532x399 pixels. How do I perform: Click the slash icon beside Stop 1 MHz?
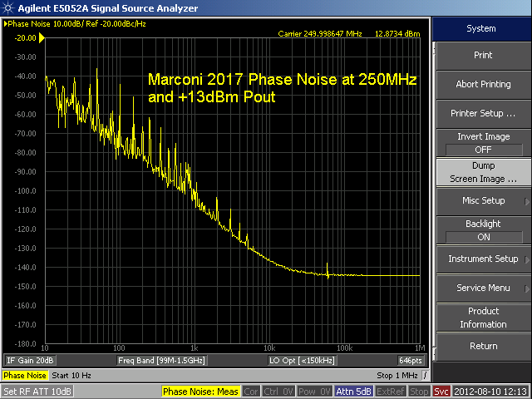tap(425, 376)
